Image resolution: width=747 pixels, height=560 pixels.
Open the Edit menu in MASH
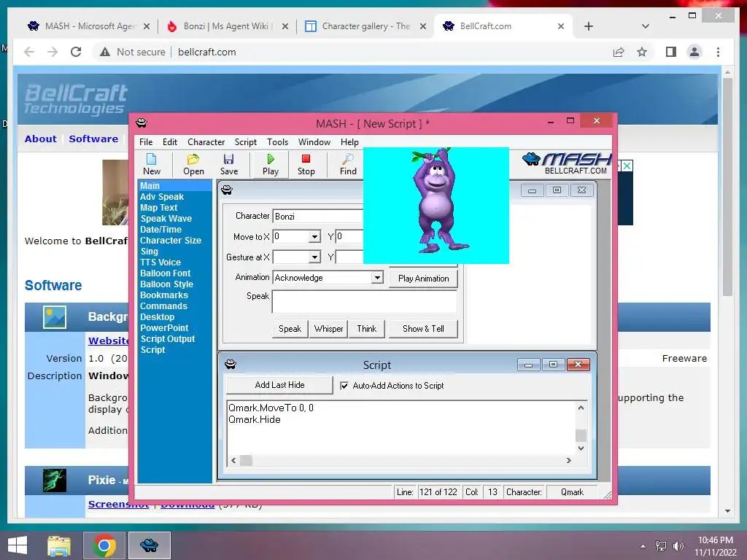169,142
